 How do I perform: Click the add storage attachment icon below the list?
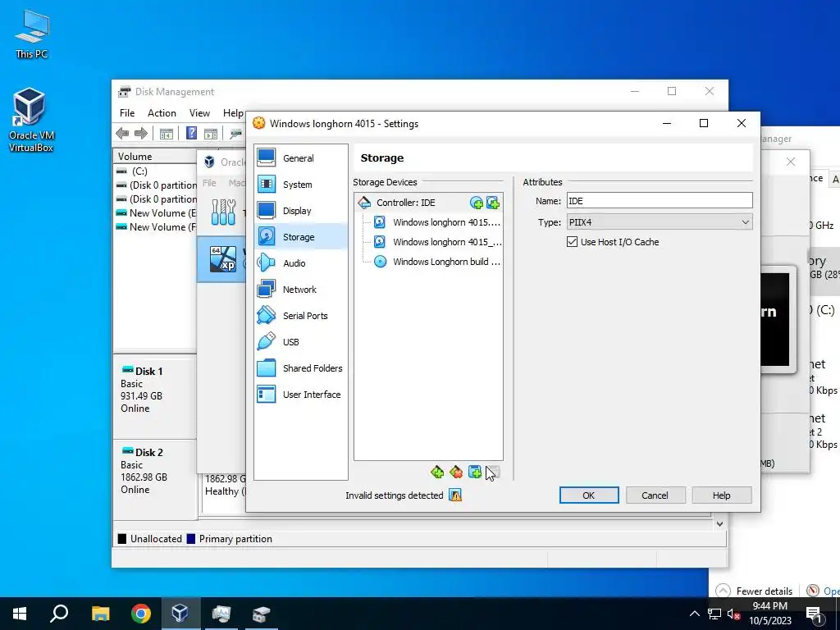pos(475,472)
